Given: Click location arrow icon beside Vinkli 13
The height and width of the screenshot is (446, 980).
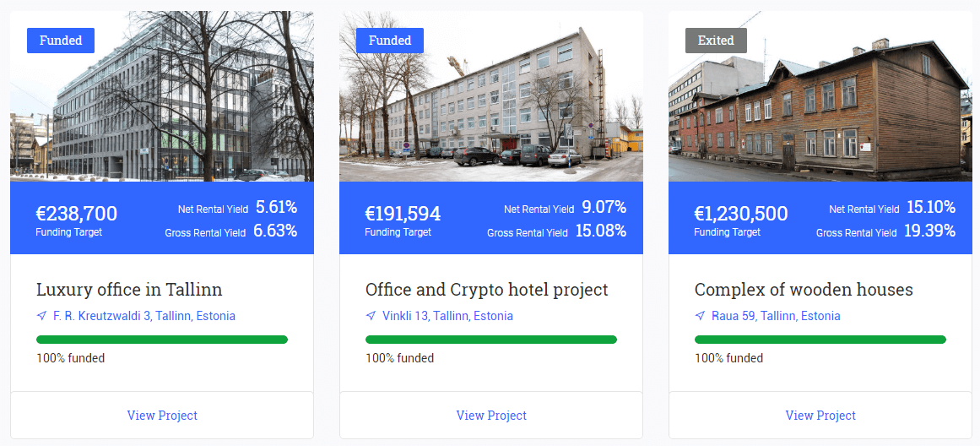Looking at the screenshot, I should (371, 316).
